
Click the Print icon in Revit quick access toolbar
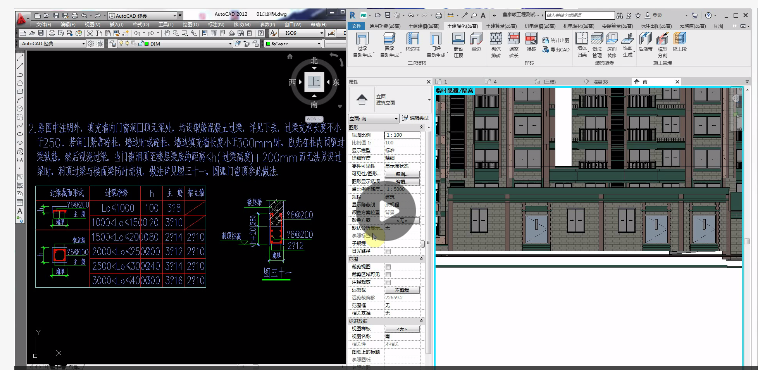(x=438, y=15)
